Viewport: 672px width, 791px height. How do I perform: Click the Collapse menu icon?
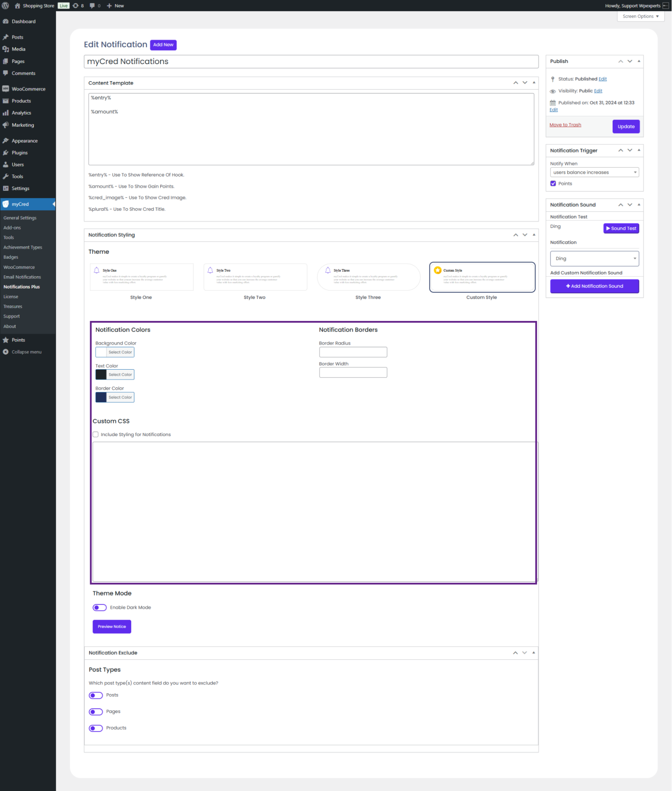pos(6,352)
